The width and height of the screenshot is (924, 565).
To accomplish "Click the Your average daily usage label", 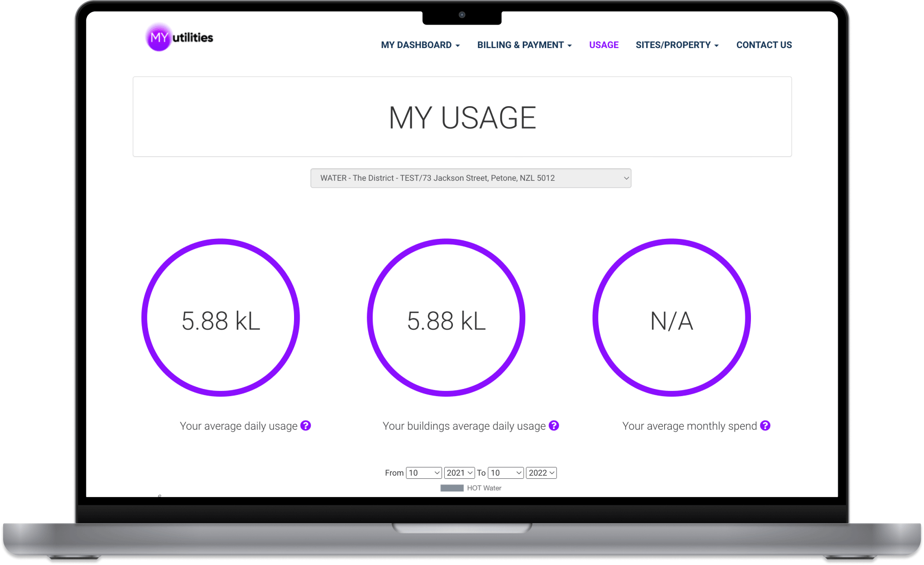I will (238, 425).
